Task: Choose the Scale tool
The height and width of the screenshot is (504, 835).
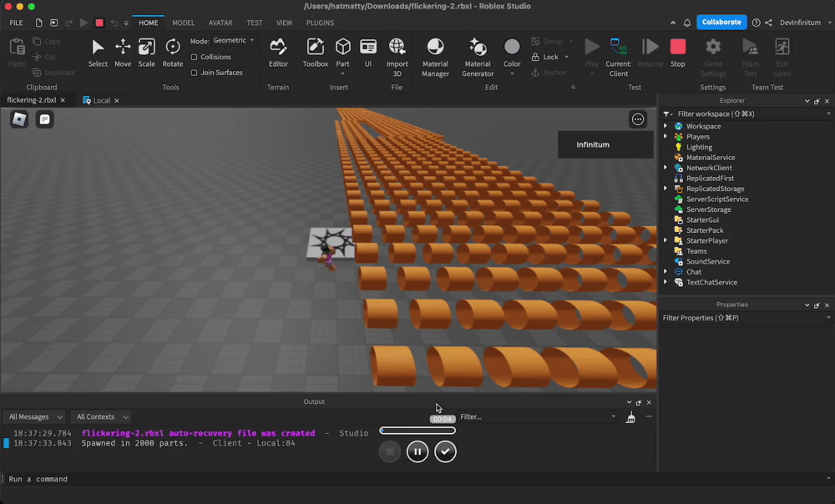Action: click(x=146, y=53)
